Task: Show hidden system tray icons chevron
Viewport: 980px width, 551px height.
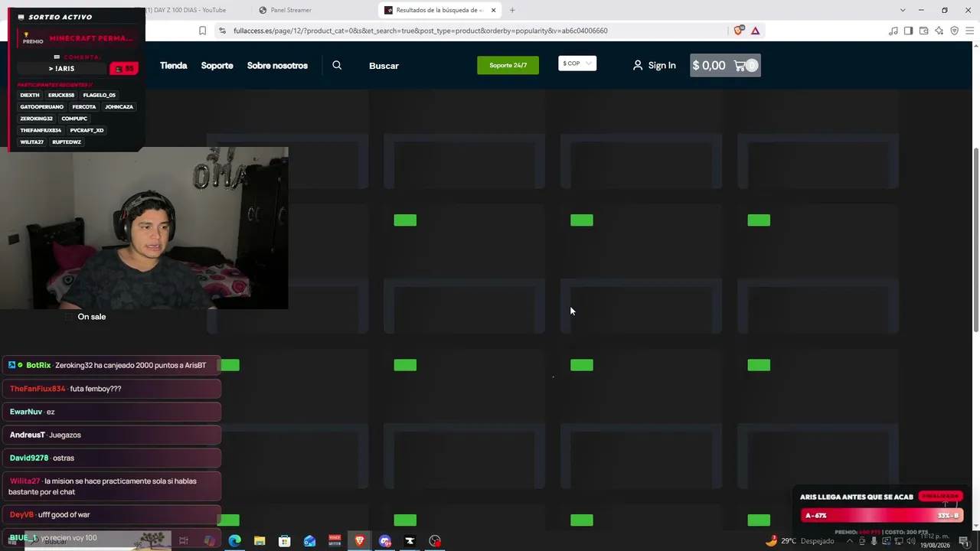Action: pos(850,541)
